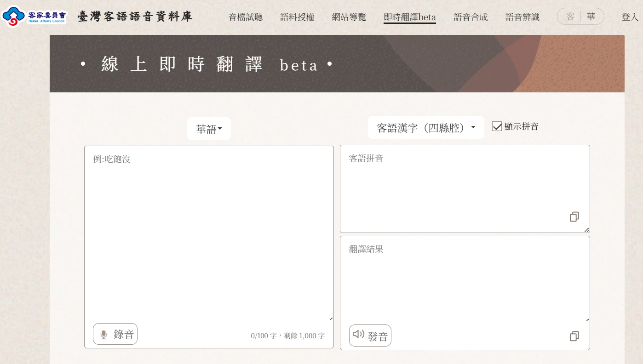
Task: Click the 登入 login link
Action: coord(630,17)
